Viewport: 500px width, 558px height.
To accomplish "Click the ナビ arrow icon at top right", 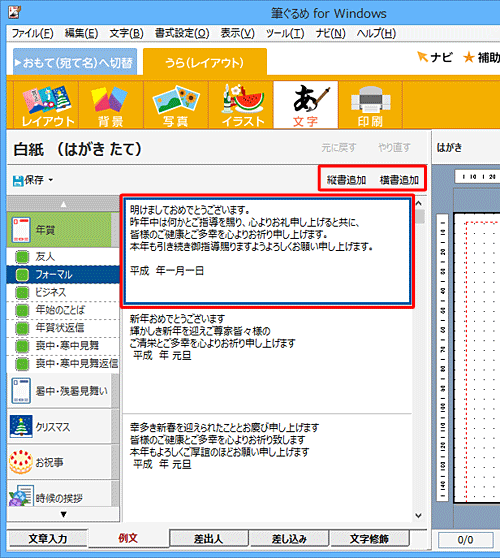I will [422, 57].
